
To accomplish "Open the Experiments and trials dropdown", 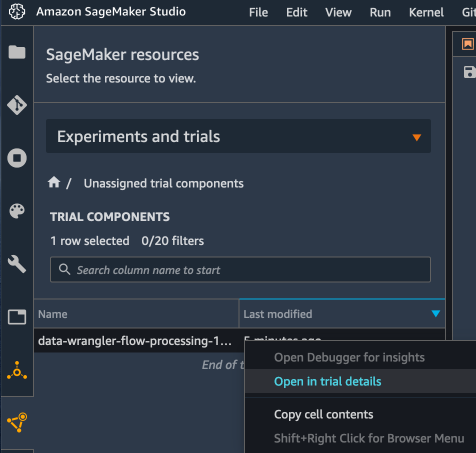I will (238, 136).
